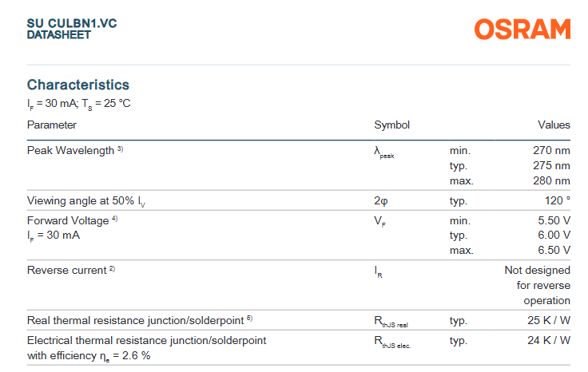Screen dimensions: 588x372
Task: Click the 275 nm typical wavelength value
Action: (x=551, y=165)
